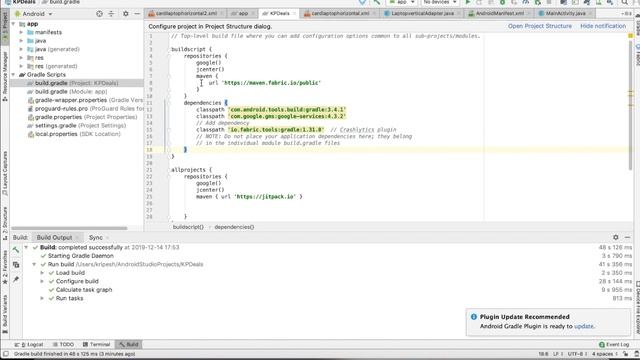Open the Structure side panel

coord(5,222)
